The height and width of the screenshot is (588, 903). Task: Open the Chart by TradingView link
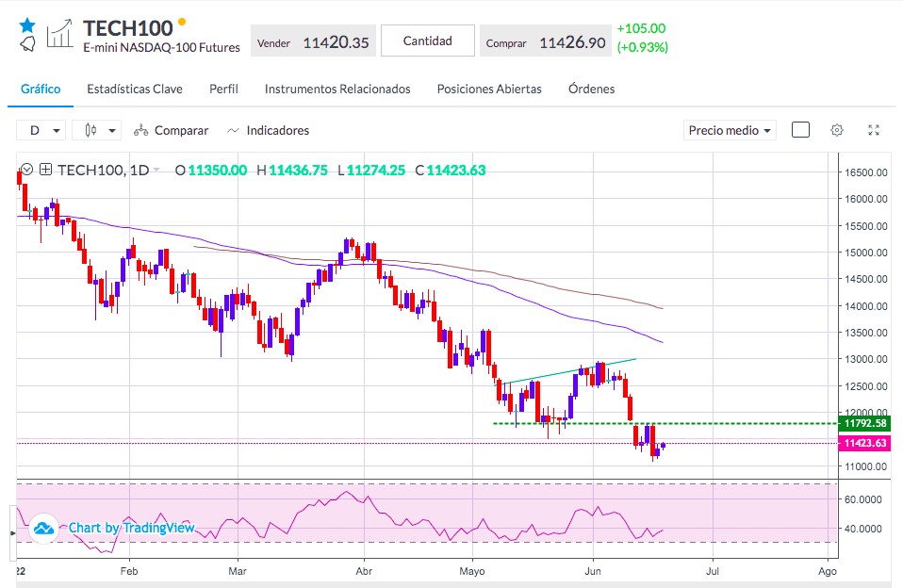point(132,528)
